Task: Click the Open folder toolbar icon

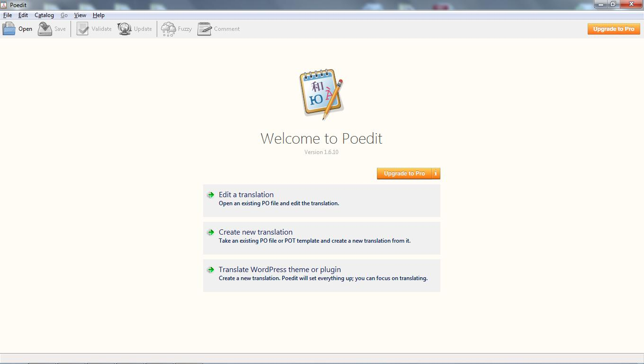Action: (9, 29)
